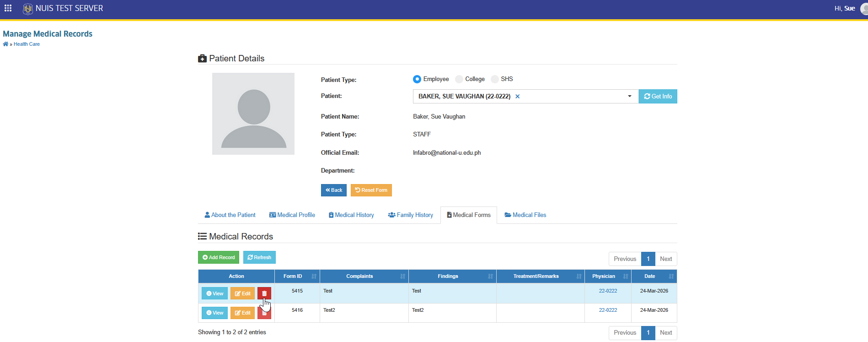Click the Add Record button

(219, 257)
